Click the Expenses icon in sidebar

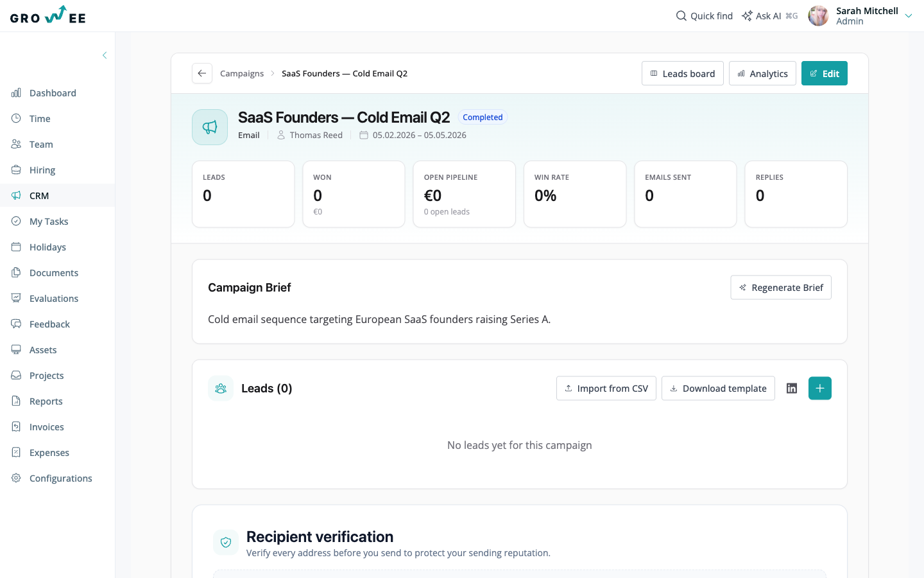click(x=16, y=453)
